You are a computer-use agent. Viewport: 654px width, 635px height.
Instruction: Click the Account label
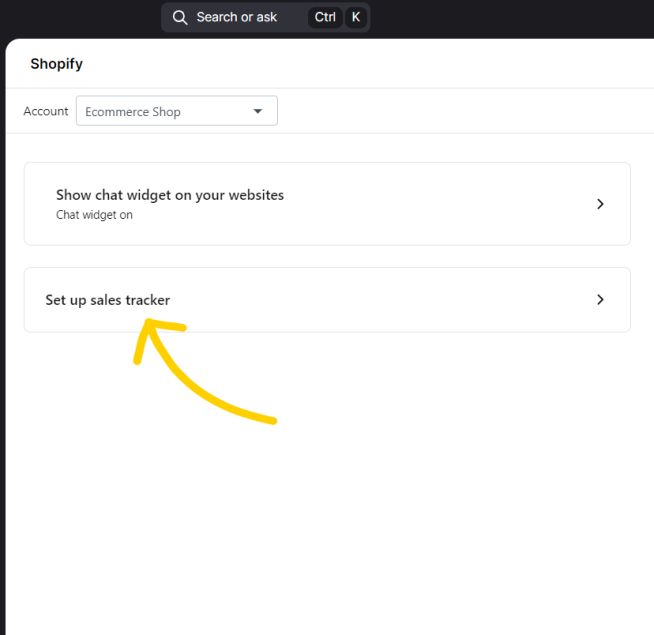(45, 111)
